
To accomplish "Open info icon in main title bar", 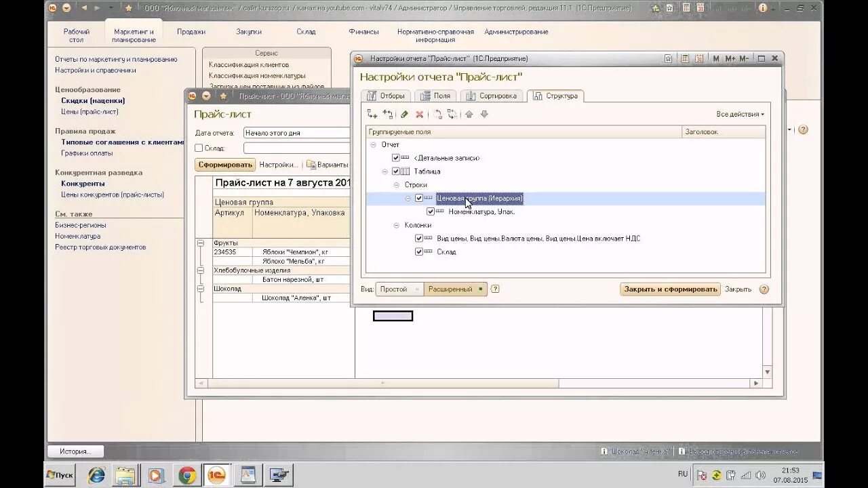I will (x=764, y=8).
